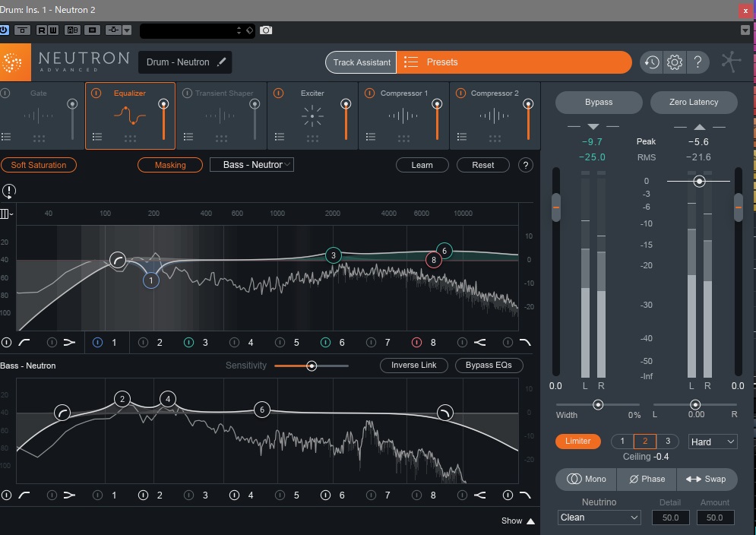Click Neutrino Detail value field

click(670, 518)
